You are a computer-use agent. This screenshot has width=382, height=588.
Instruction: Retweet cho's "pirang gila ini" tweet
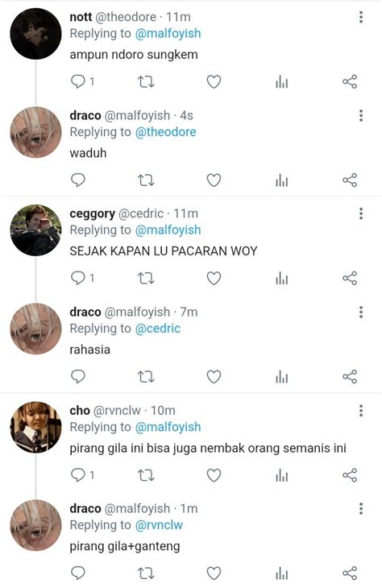click(x=146, y=475)
